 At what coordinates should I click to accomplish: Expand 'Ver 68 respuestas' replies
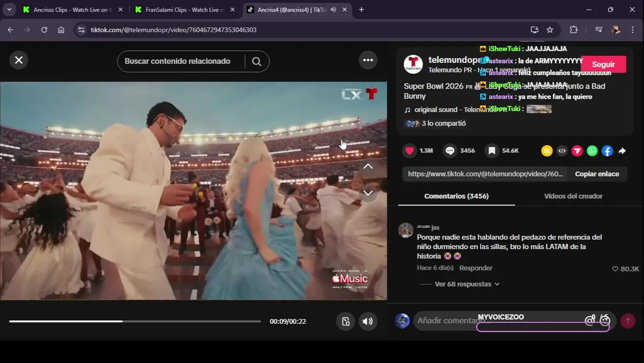point(467,284)
